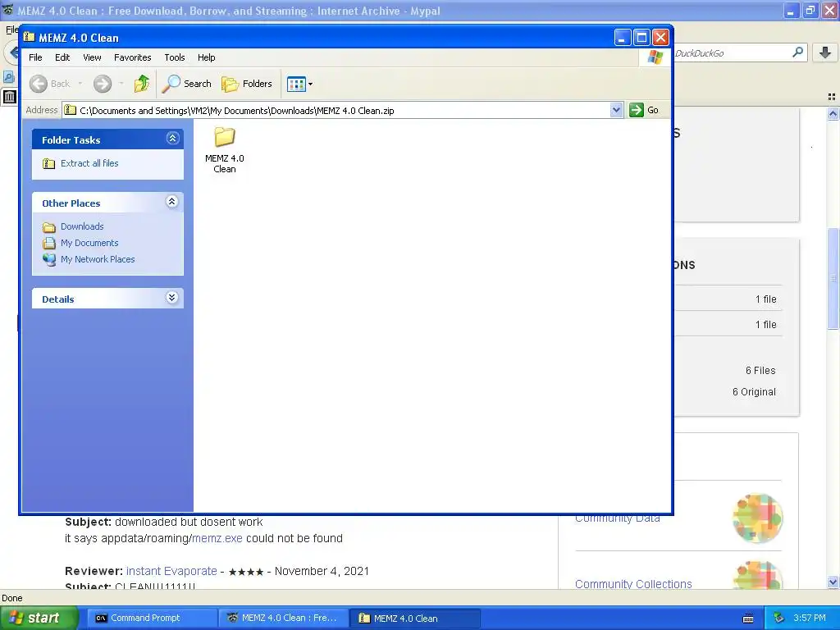840x630 pixels.
Task: Open the View menu
Action: point(92,57)
